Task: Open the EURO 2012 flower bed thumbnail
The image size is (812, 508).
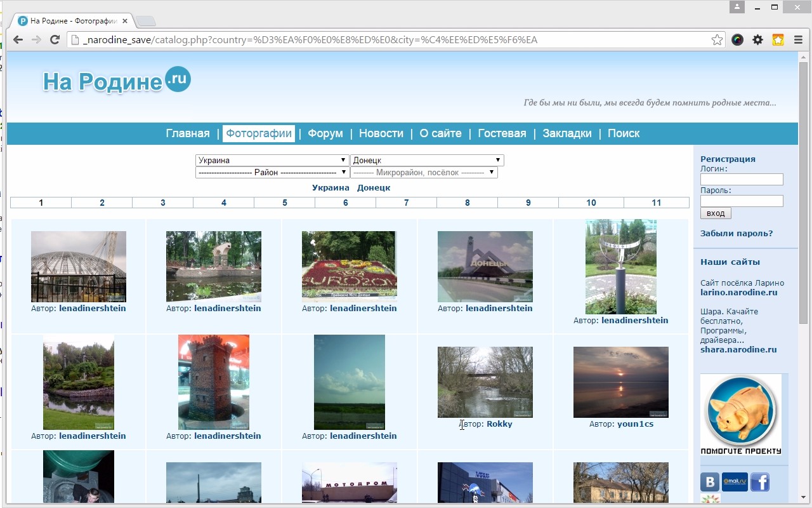Action: pos(350,267)
